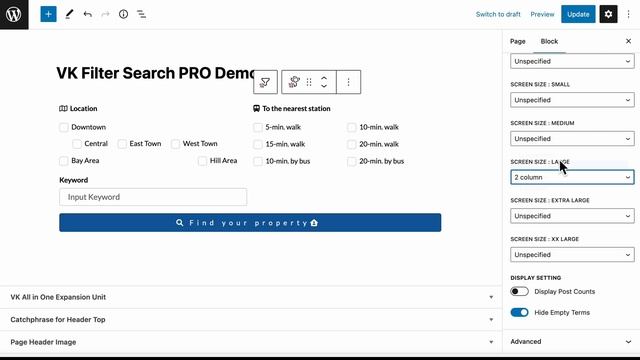Check the West Town checkbox

point(176,144)
